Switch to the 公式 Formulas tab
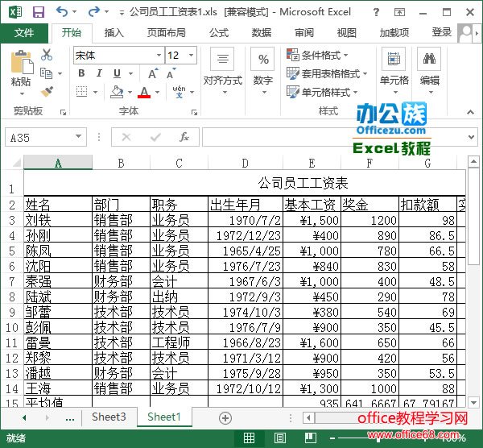Viewport: 483px width, 448px height. pos(219,33)
